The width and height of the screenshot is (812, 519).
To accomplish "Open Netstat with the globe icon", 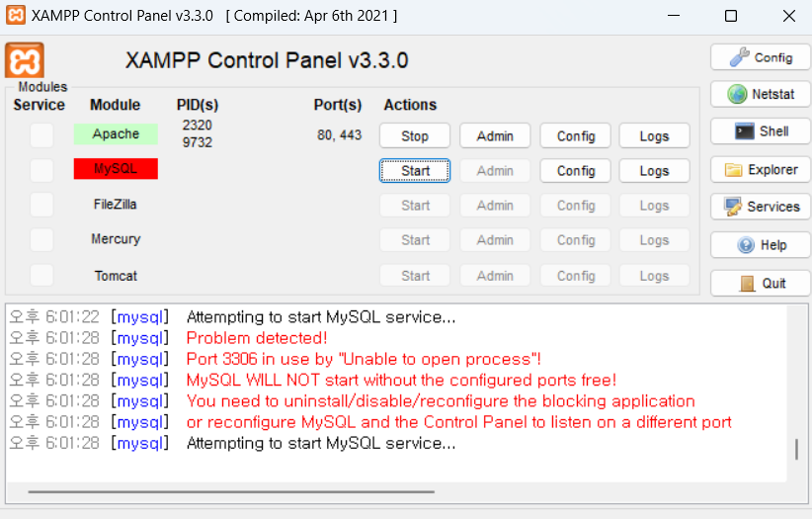I will point(761,94).
